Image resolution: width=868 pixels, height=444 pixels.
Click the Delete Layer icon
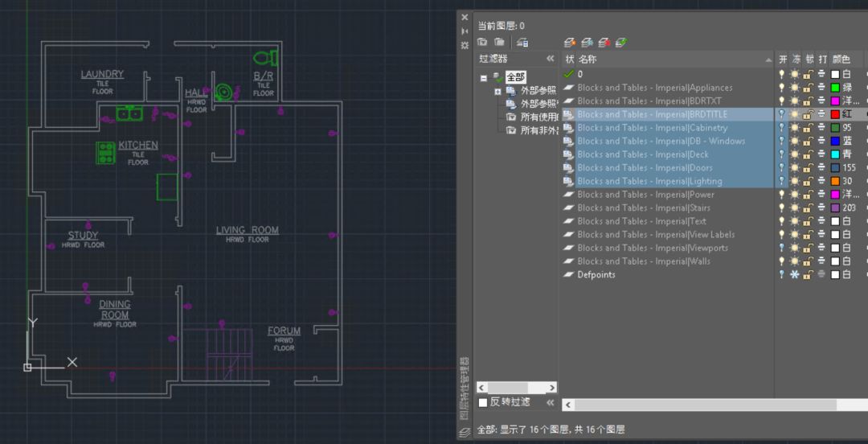pyautogui.click(x=604, y=42)
